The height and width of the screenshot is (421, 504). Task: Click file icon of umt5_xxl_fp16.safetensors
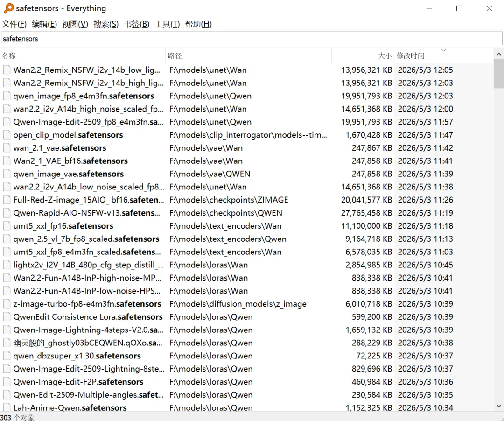(x=7, y=226)
